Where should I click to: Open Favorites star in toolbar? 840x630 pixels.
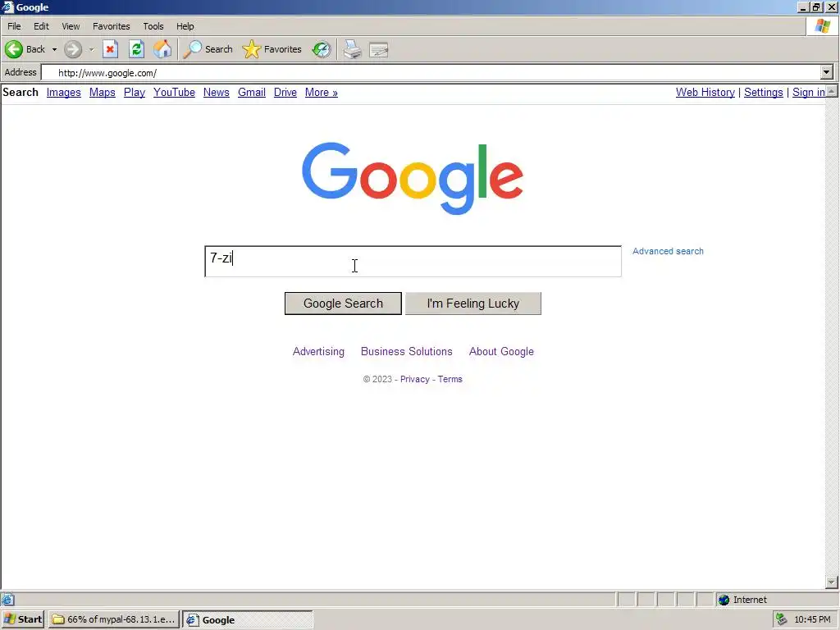(272, 49)
